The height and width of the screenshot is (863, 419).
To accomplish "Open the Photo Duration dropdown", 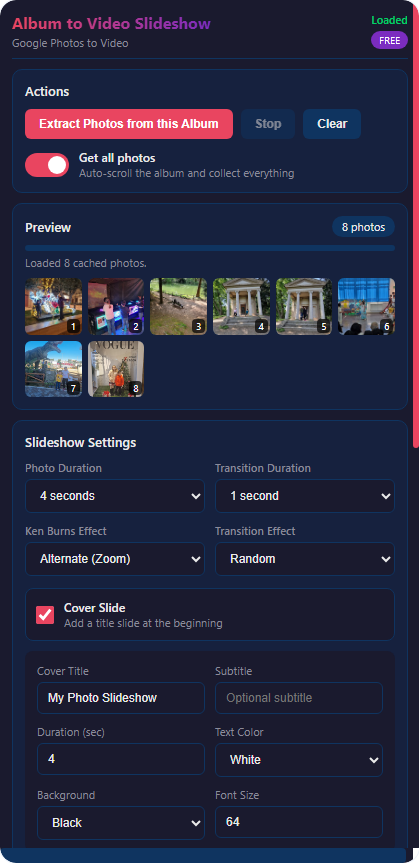I will pyautogui.click(x=115, y=496).
